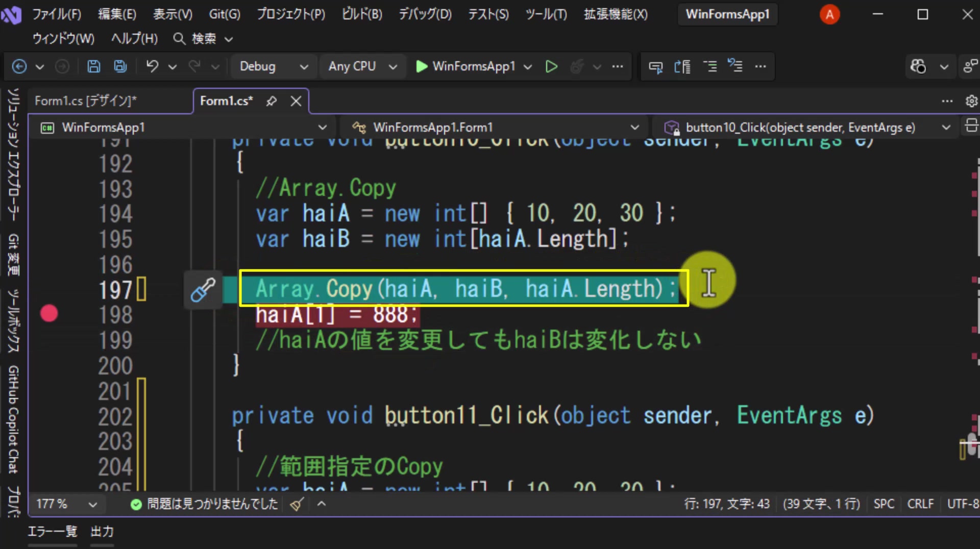Viewport: 980px width, 549px height.
Task: Undo the last edit
Action: [152, 66]
